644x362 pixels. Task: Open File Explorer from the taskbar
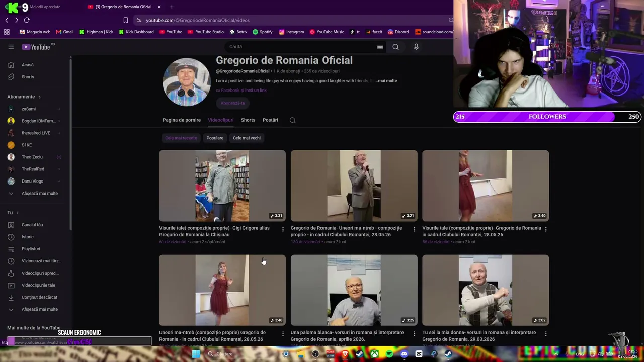[301, 354]
